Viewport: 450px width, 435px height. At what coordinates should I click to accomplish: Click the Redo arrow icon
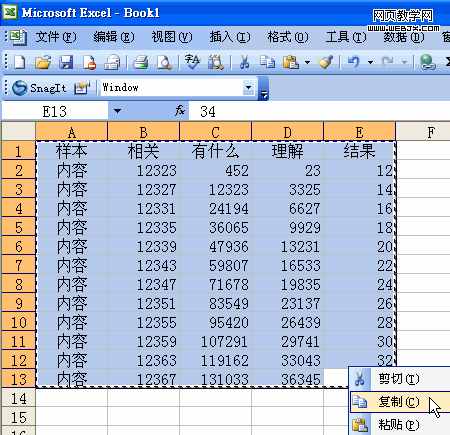pos(388,62)
